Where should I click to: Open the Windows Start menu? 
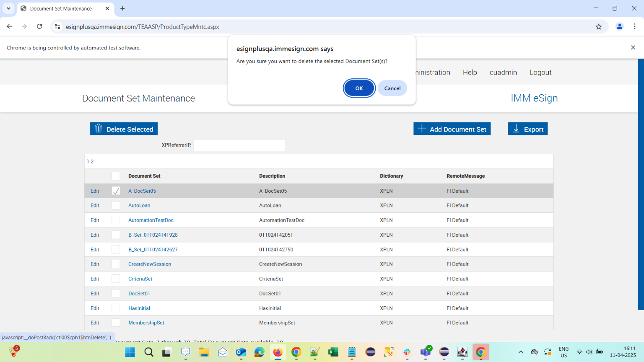click(x=130, y=352)
